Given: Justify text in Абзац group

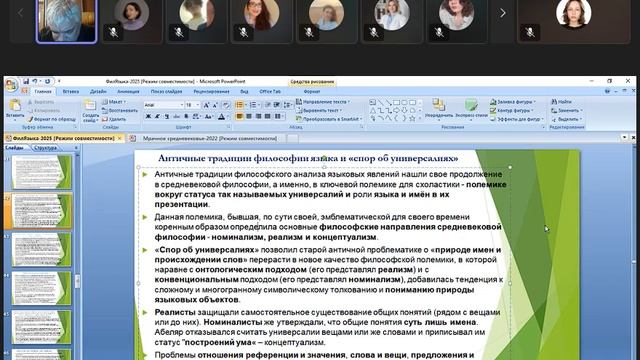Looking at the screenshot, I should [x=267, y=116].
